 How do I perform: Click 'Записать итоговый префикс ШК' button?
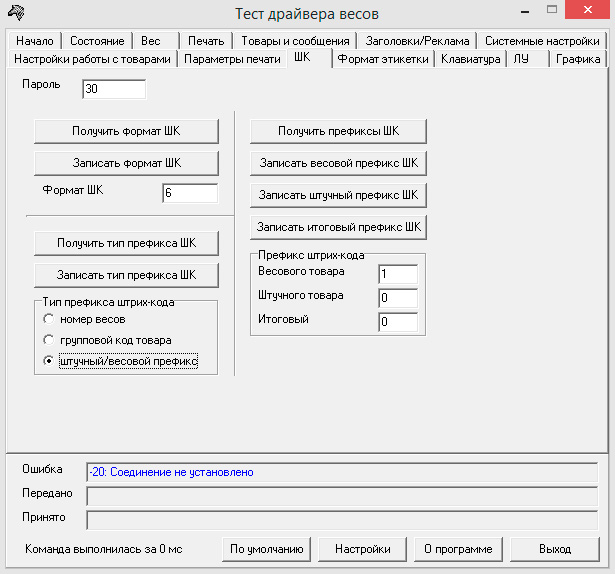[x=338, y=227]
